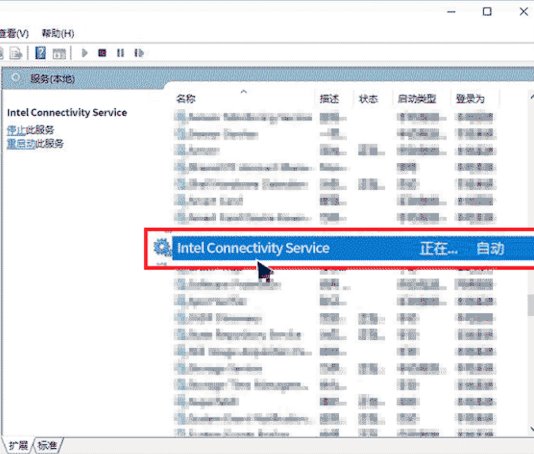Click the 正在... status of Intel Connectivity Service
Screen dimensions: 534x454
(438, 248)
